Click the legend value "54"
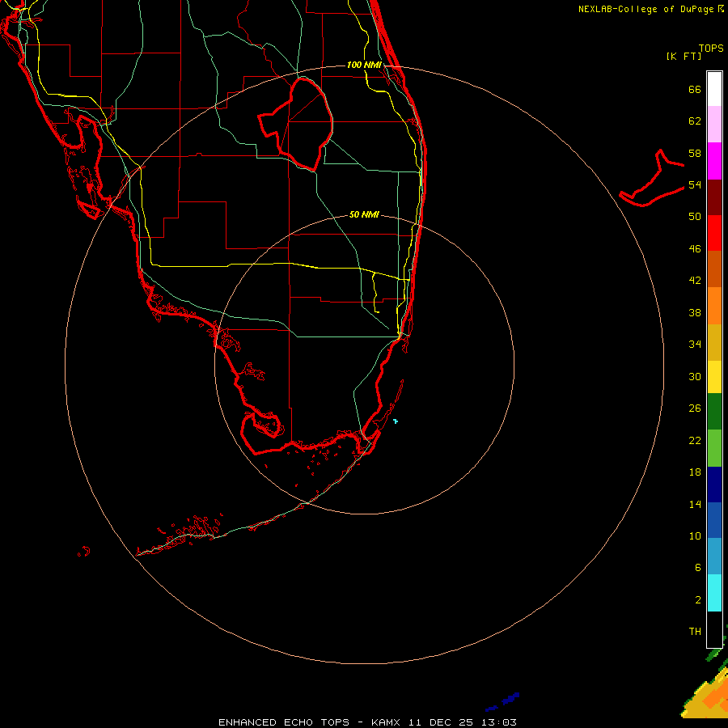This screenshot has width=728, height=728. click(695, 184)
